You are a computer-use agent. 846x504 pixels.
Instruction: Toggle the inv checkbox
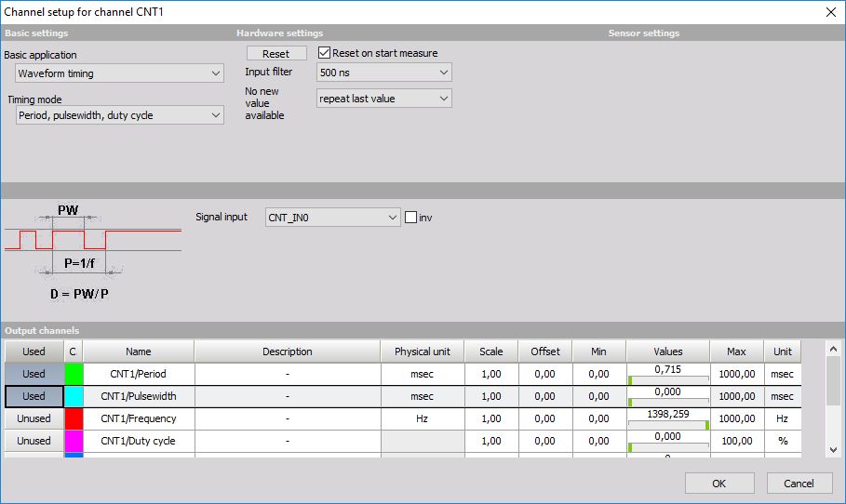pyautogui.click(x=410, y=218)
